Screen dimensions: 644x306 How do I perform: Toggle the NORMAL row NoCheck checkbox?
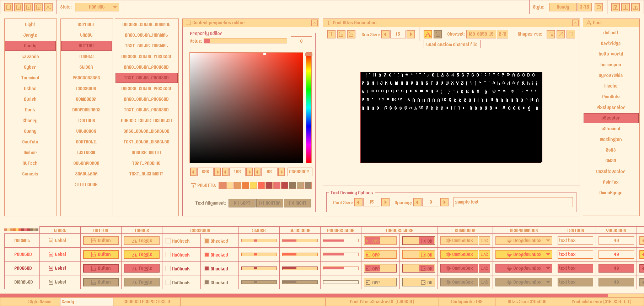[x=168, y=241]
